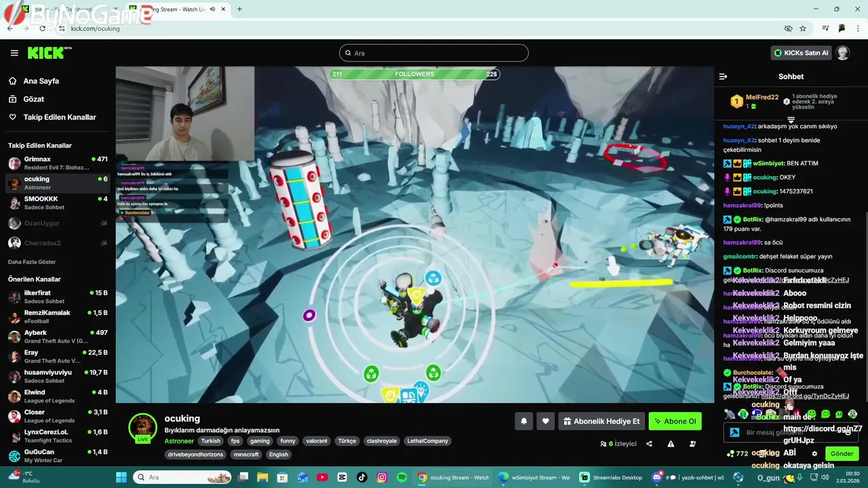Select ocuking channel in followed list

58,183
